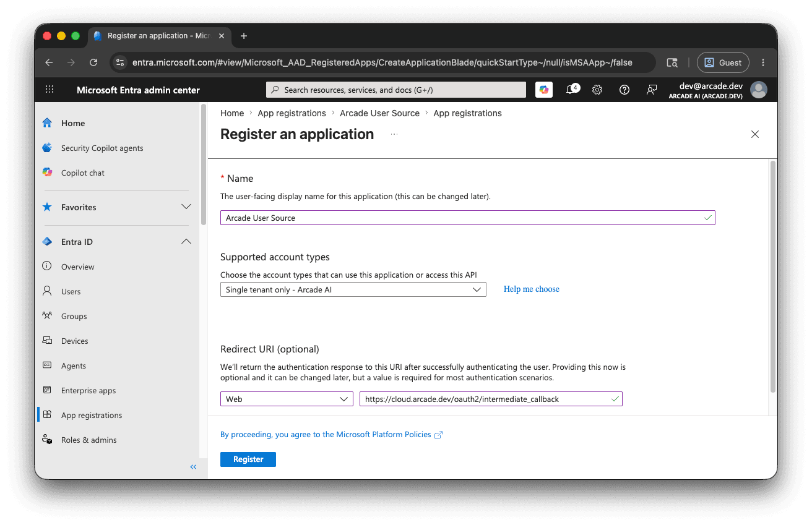Click the Devices icon in sidebar
812x525 pixels.
tap(47, 341)
